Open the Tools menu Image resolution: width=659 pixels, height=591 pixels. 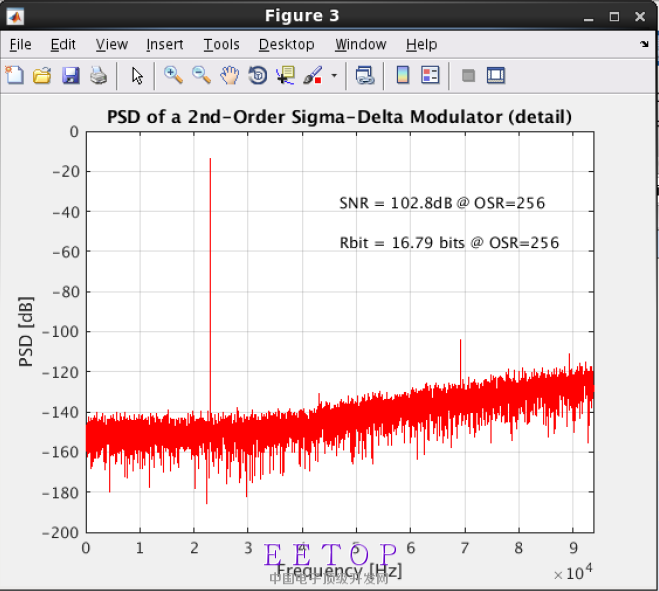221,44
